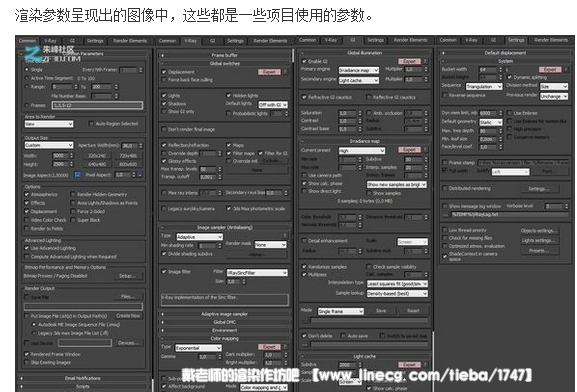Click the '?' help next to Enable GI Expert

426,61
